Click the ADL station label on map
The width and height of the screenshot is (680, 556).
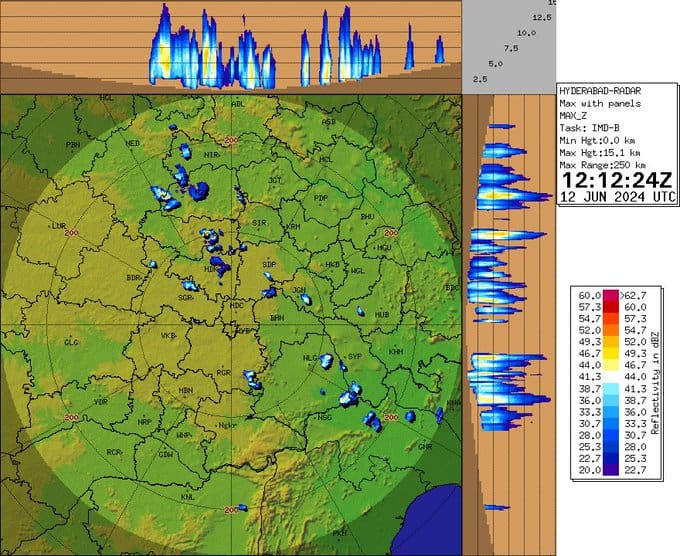(x=238, y=104)
